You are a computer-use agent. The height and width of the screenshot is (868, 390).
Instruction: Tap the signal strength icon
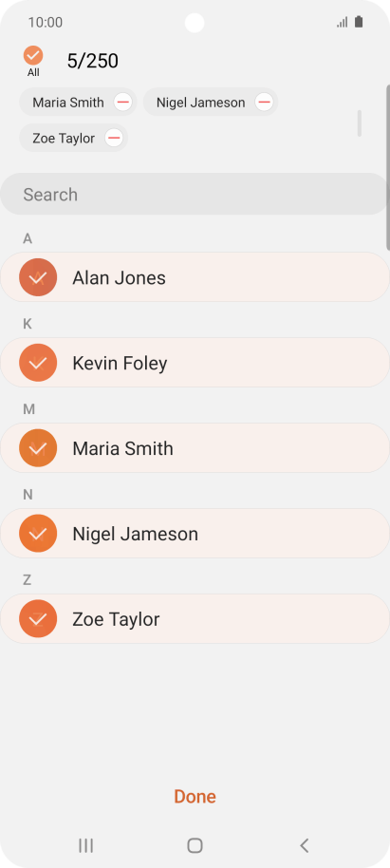(x=343, y=22)
